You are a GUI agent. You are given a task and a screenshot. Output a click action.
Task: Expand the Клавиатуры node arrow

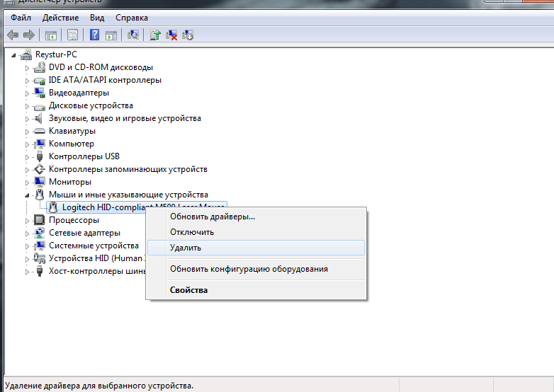pyautogui.click(x=27, y=132)
